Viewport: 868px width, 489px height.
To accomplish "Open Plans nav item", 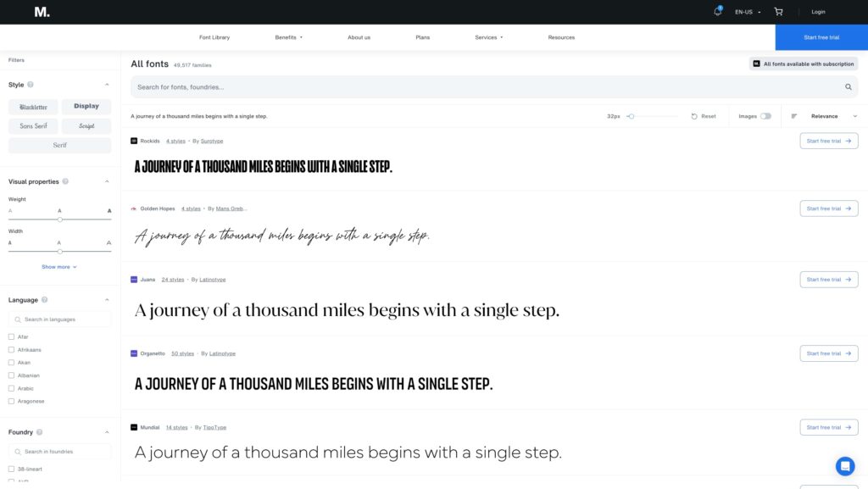I will pyautogui.click(x=422, y=37).
